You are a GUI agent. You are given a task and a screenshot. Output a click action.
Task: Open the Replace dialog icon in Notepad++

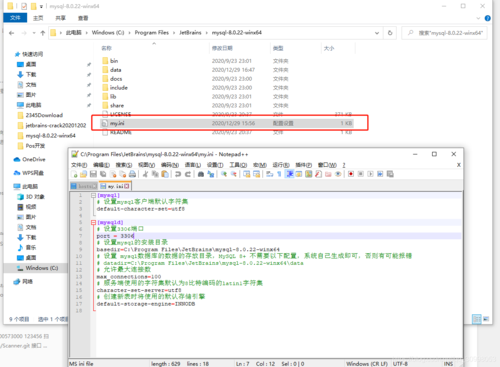click(211, 174)
